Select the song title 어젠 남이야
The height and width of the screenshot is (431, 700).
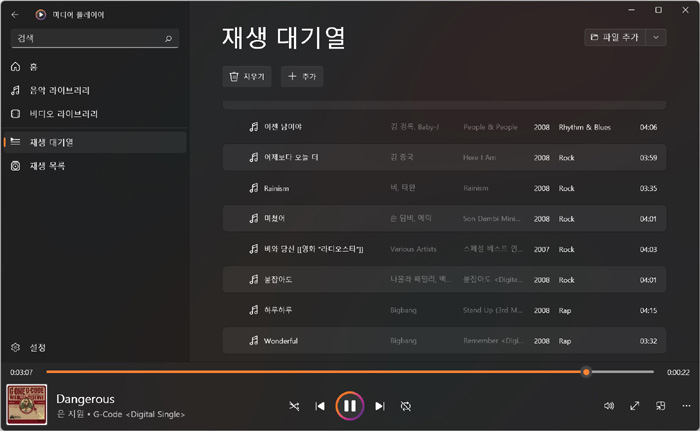coord(283,127)
